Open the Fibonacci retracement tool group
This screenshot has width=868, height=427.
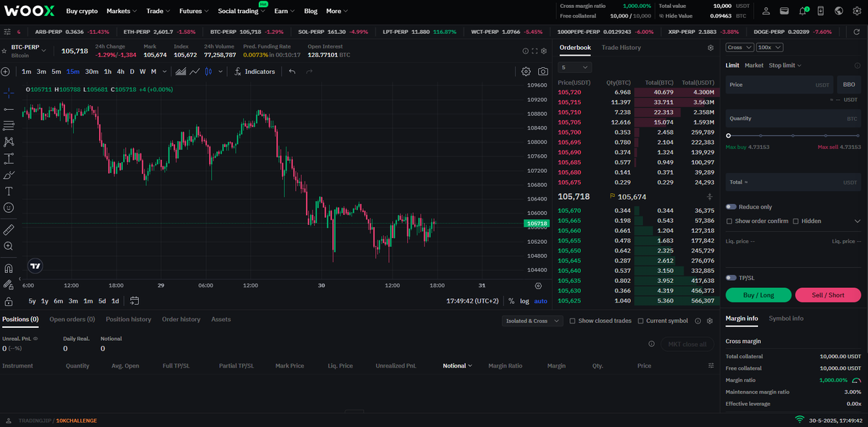coord(9,125)
